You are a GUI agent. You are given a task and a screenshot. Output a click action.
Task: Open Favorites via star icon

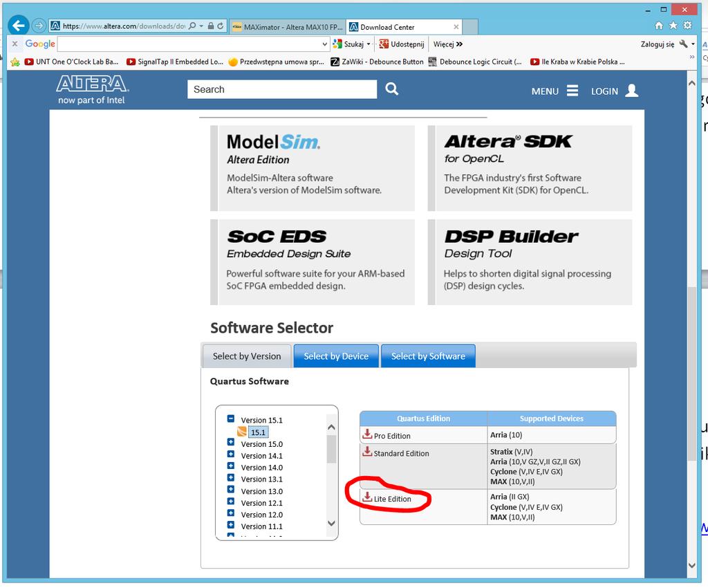click(673, 26)
